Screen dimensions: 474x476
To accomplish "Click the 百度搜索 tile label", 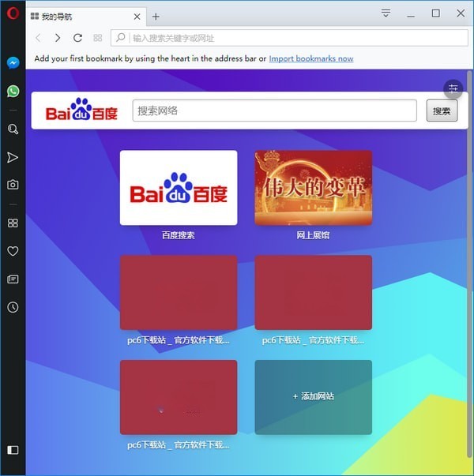I will (179, 235).
